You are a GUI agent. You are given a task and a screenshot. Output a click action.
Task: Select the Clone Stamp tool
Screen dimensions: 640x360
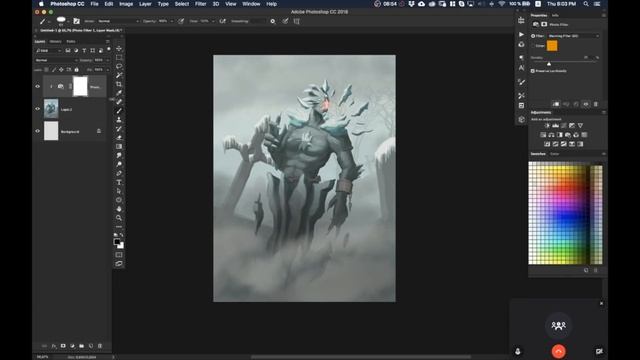[119, 120]
